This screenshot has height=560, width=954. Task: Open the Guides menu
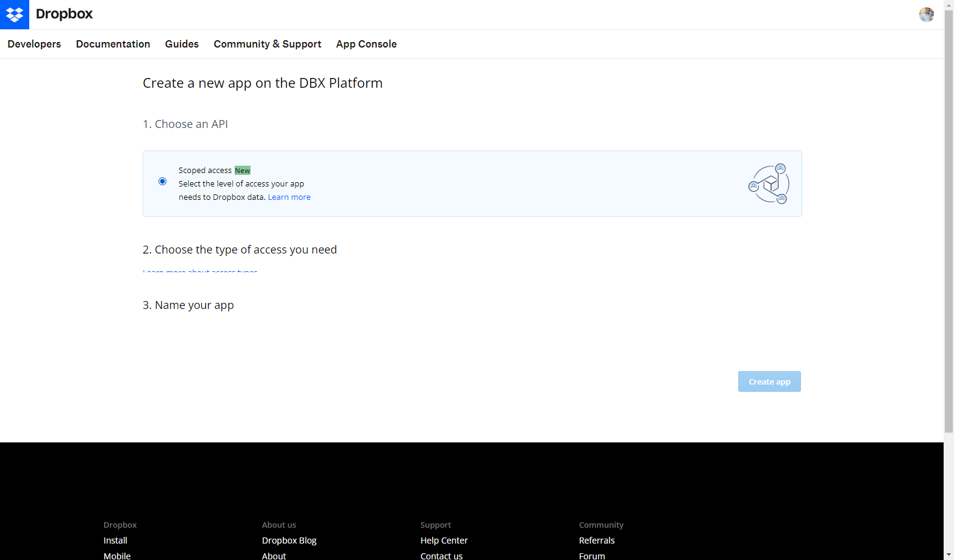coord(182,44)
